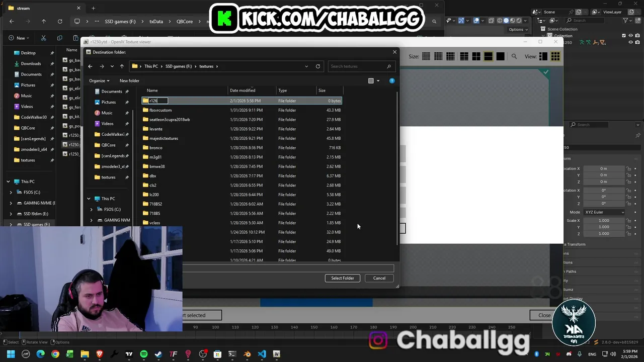Screen dimensions: 644x362
Task: Click the Windows Start button
Action: click(11, 354)
